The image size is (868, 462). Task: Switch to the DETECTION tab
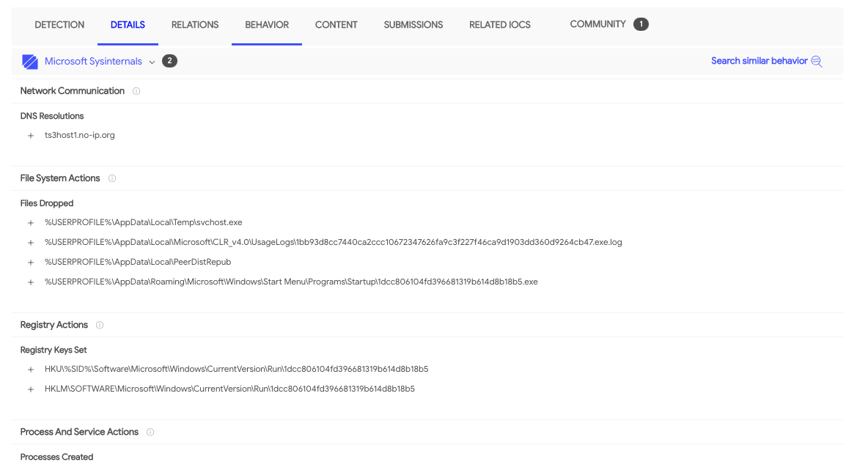[59, 24]
